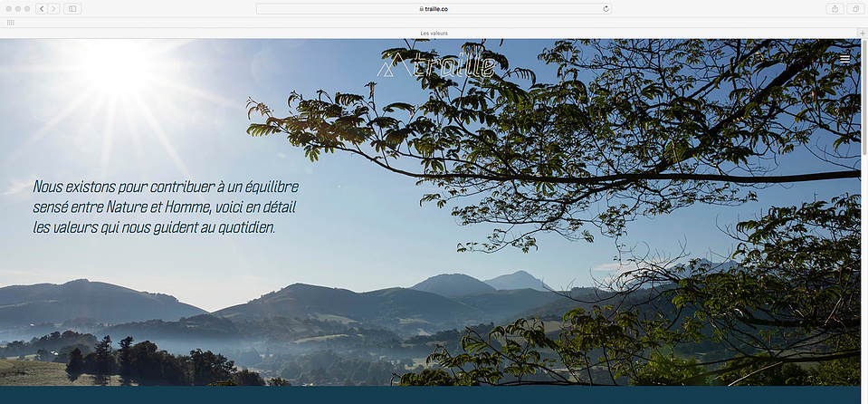
Task: Add a new tab with plus button
Action: tap(863, 34)
